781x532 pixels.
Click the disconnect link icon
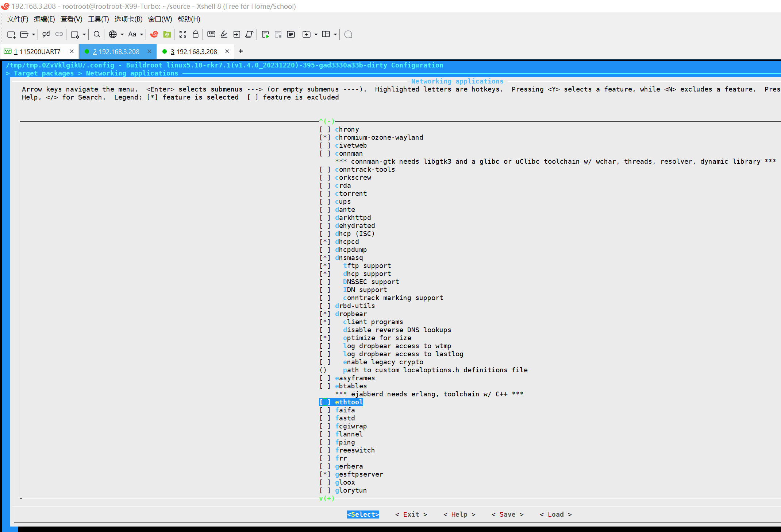click(x=46, y=34)
